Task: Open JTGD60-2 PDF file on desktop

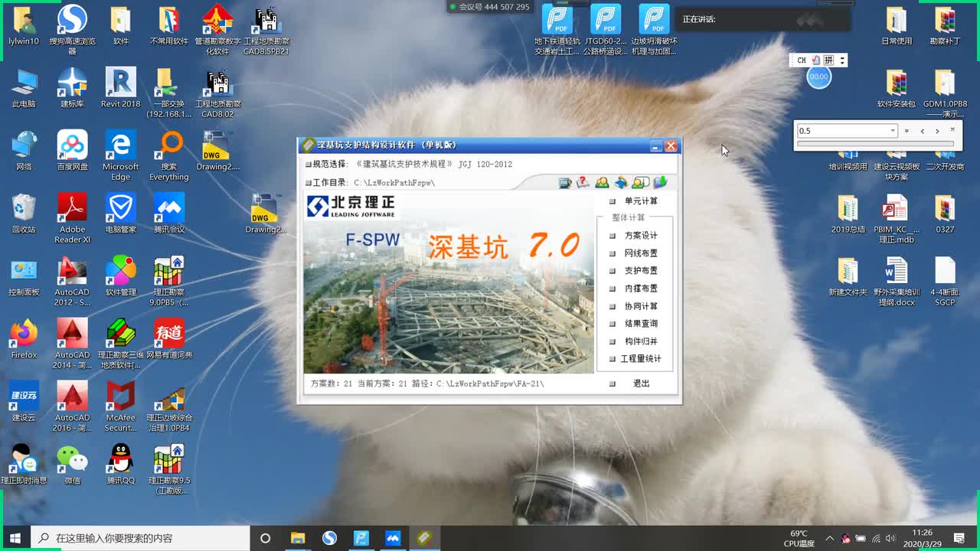Action: pos(606,31)
